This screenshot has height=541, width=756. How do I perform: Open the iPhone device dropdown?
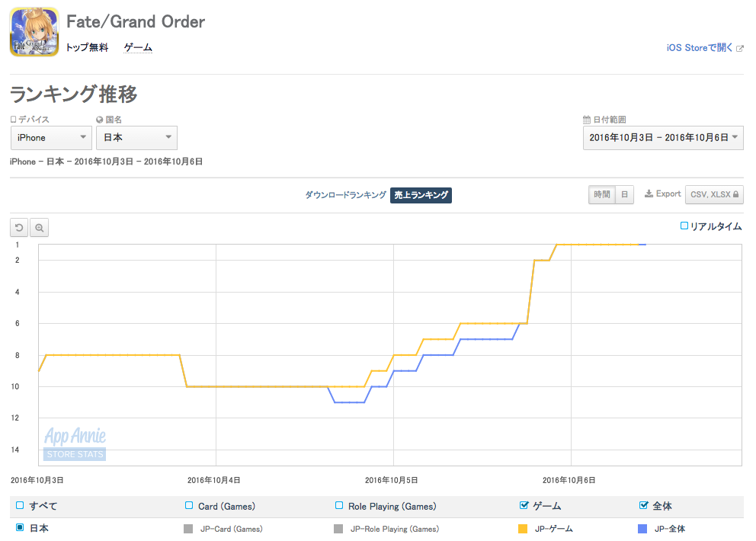[x=51, y=138]
